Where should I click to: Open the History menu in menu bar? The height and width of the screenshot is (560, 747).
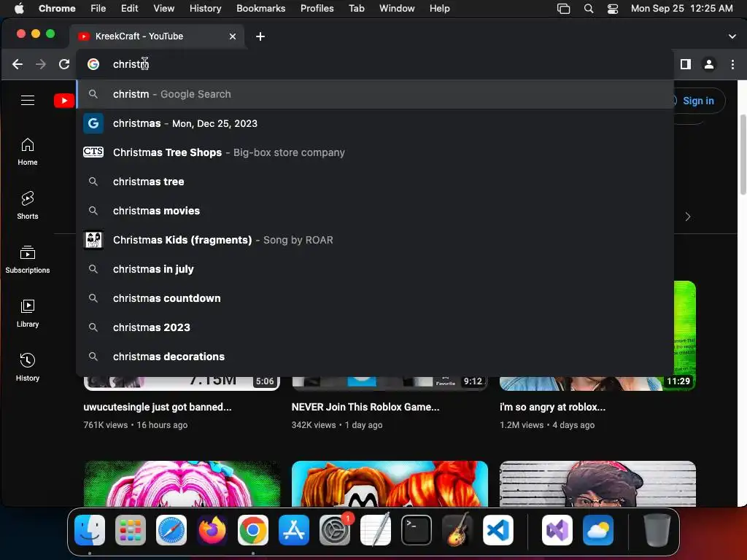click(205, 8)
